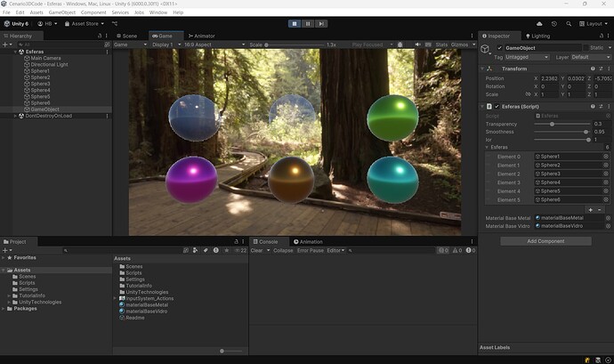Open the GameObject menu in menu bar
Screen dimensions: 614x364
pyautogui.click(x=62, y=12)
